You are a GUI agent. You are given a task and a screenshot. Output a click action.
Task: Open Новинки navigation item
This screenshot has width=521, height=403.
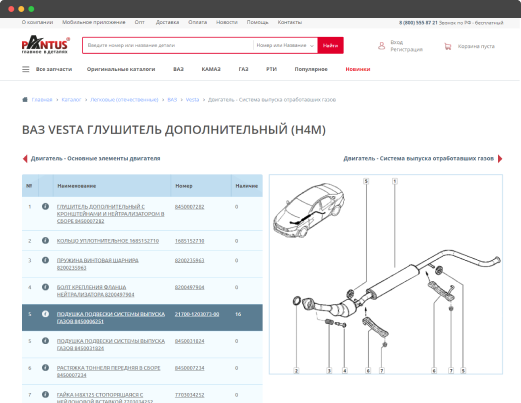pos(358,69)
